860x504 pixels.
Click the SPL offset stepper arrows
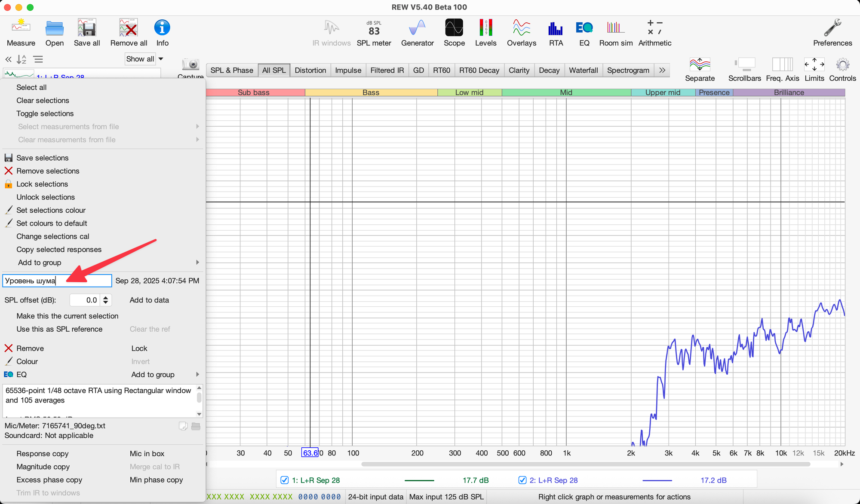click(x=105, y=300)
